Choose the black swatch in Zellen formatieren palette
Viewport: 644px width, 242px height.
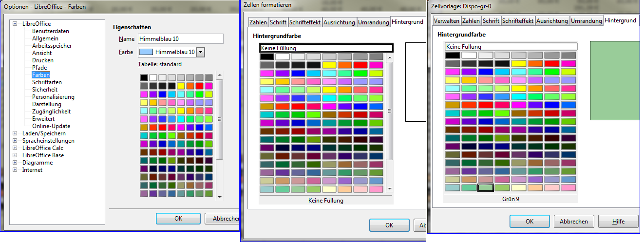pyautogui.click(x=266, y=56)
